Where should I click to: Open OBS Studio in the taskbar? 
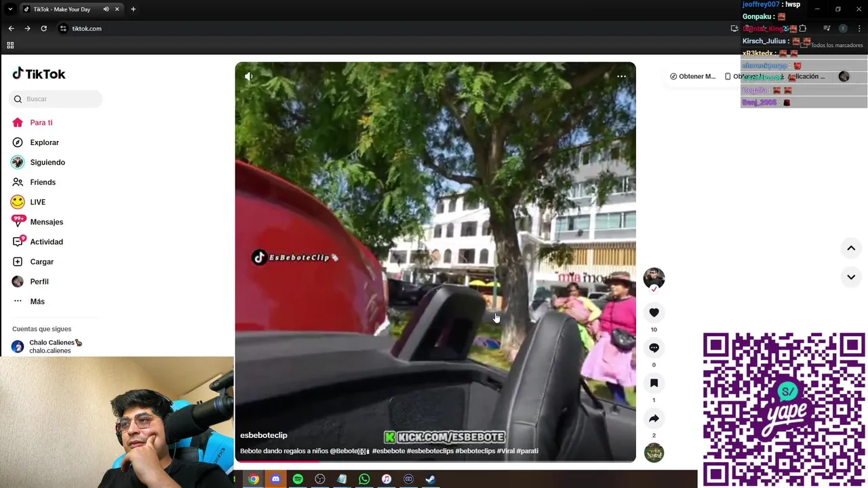320,479
